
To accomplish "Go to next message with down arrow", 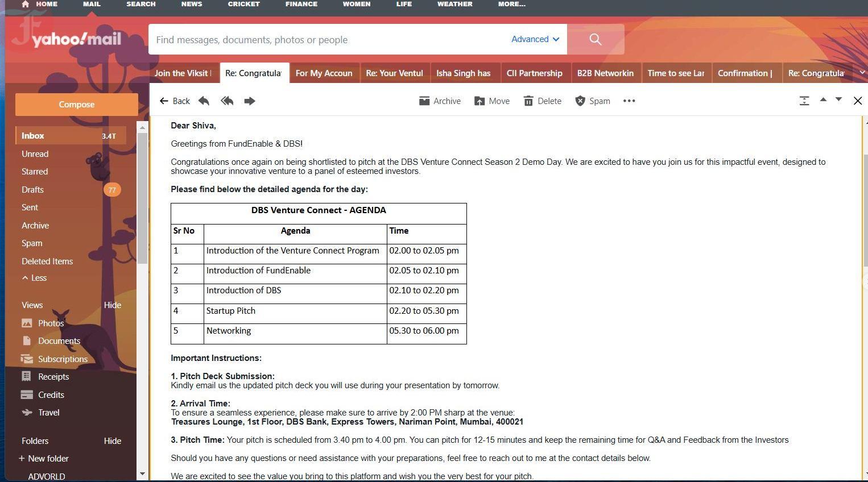I will [838, 100].
